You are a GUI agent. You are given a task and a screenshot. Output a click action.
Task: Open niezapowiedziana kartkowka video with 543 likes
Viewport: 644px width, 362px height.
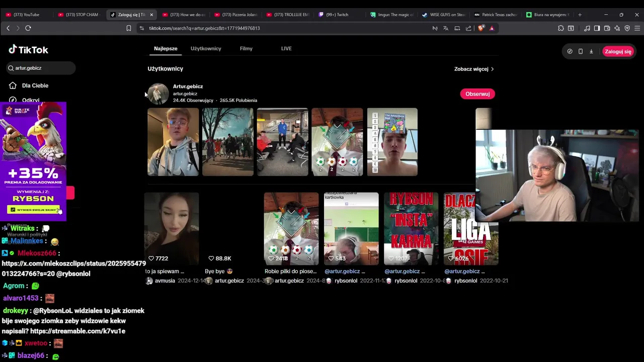click(x=351, y=229)
